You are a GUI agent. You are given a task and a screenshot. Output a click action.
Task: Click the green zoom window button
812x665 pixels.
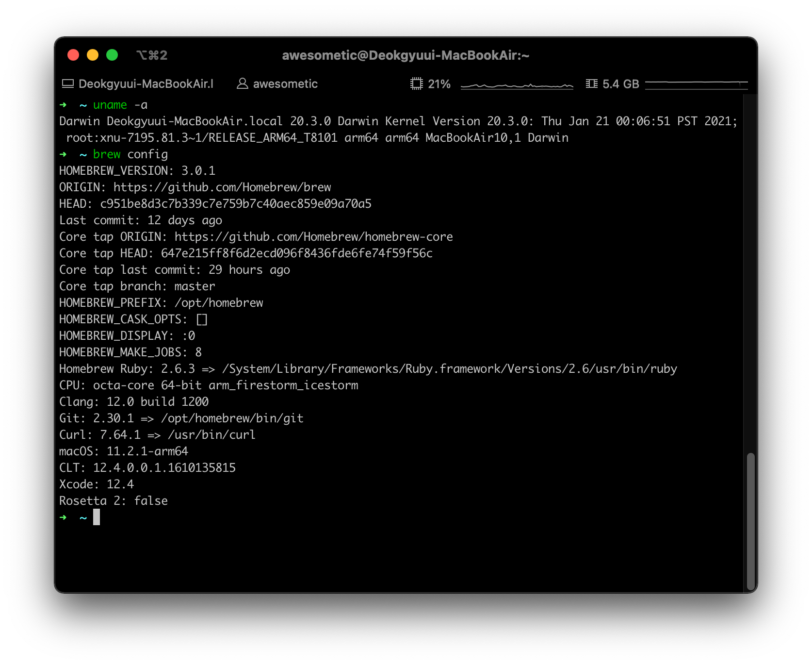pyautogui.click(x=112, y=55)
